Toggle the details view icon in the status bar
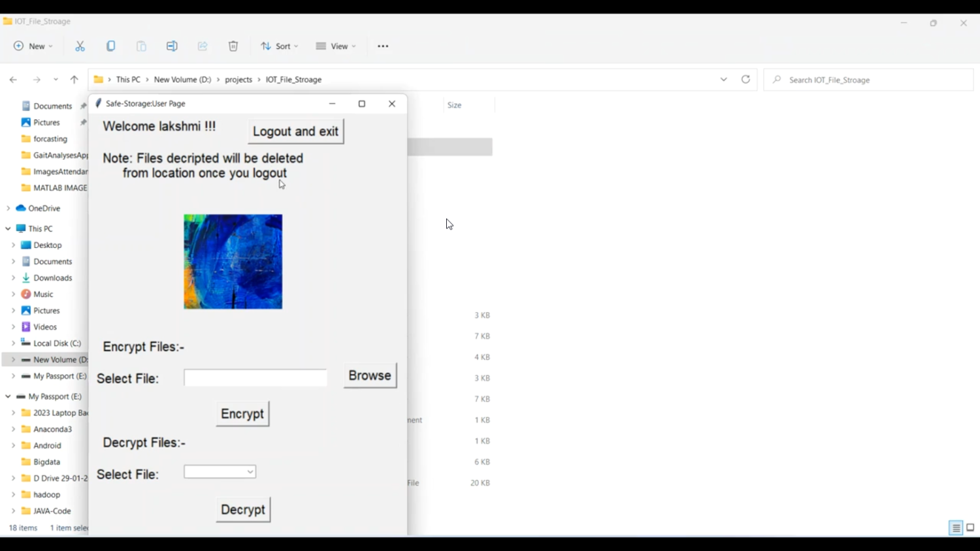 [956, 527]
